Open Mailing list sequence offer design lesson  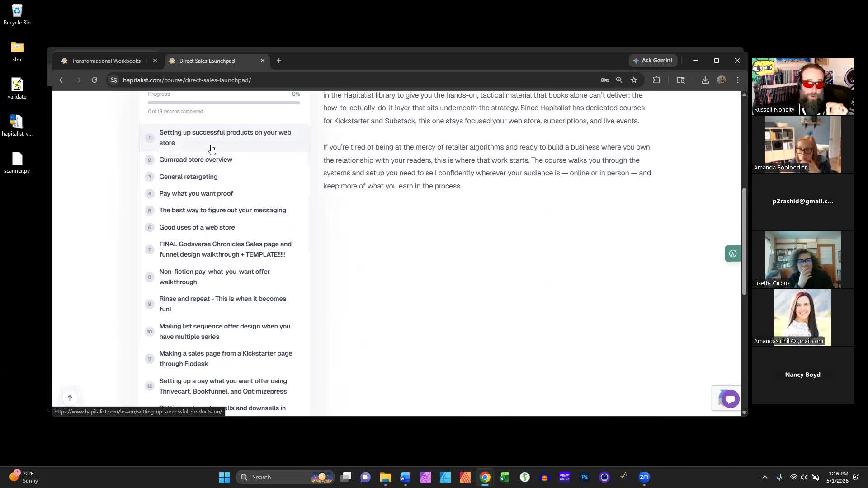(x=225, y=331)
